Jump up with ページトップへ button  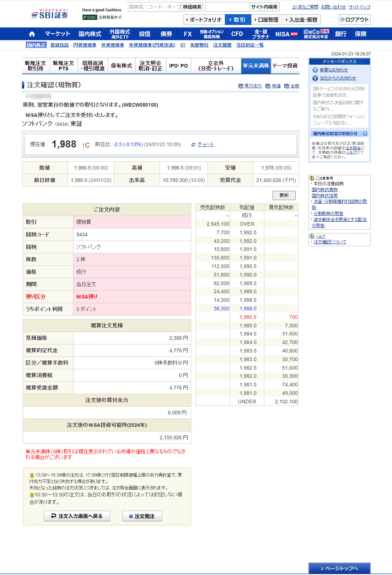click(339, 568)
